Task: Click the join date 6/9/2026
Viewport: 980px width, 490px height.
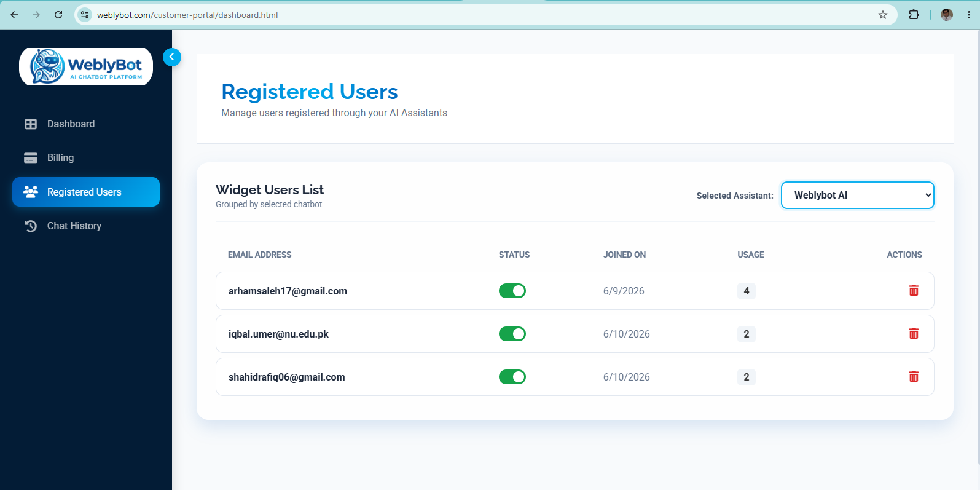Action: tap(624, 291)
